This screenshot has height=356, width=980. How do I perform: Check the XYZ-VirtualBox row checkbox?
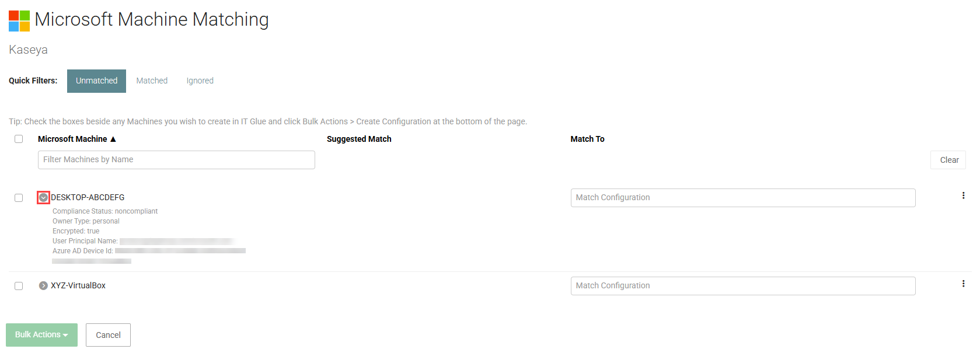pos(19,286)
